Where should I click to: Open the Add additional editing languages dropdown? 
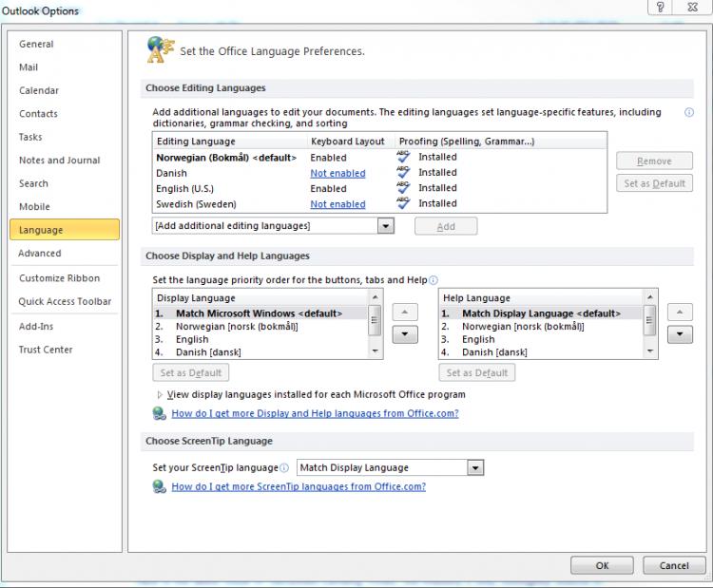(x=385, y=226)
